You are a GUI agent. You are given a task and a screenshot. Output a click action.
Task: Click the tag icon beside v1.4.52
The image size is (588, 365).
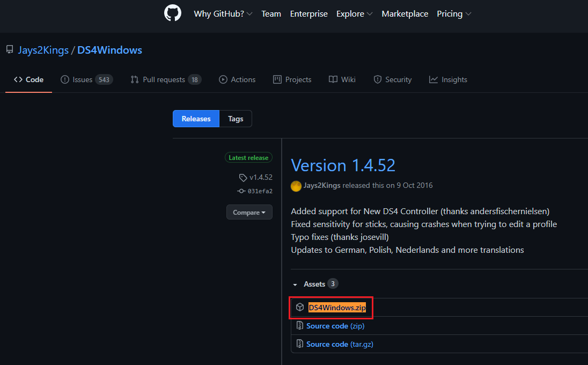pyautogui.click(x=243, y=178)
